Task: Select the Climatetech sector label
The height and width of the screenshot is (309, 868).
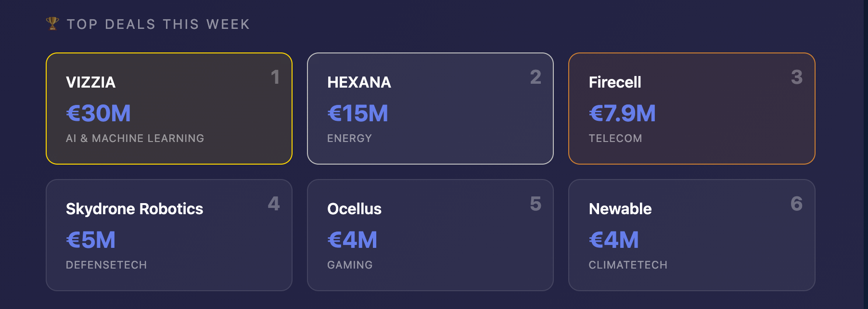Action: point(628,265)
